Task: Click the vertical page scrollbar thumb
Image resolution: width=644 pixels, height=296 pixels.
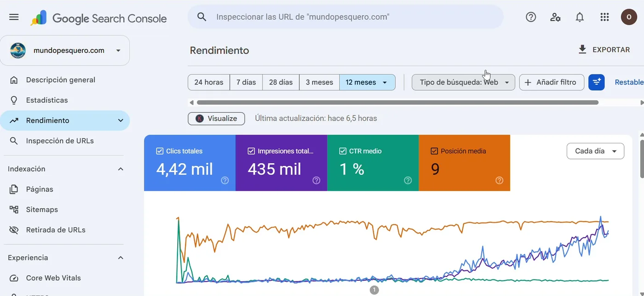Action: point(642,159)
